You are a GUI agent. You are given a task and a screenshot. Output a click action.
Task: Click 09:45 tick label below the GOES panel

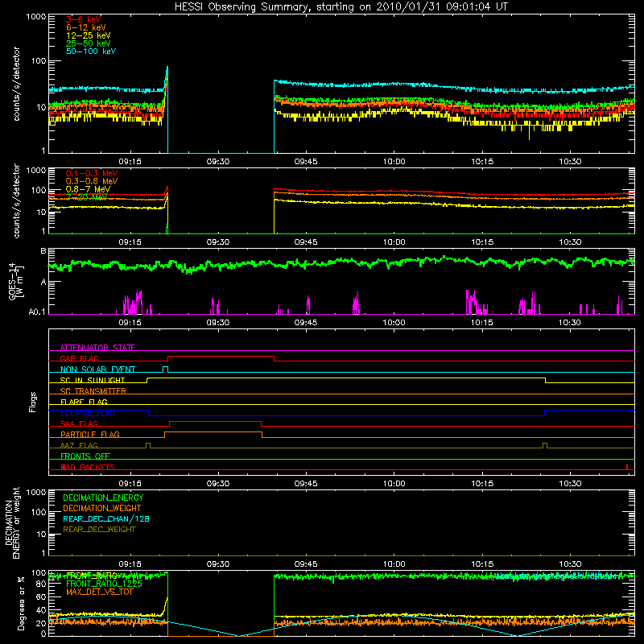coord(306,323)
